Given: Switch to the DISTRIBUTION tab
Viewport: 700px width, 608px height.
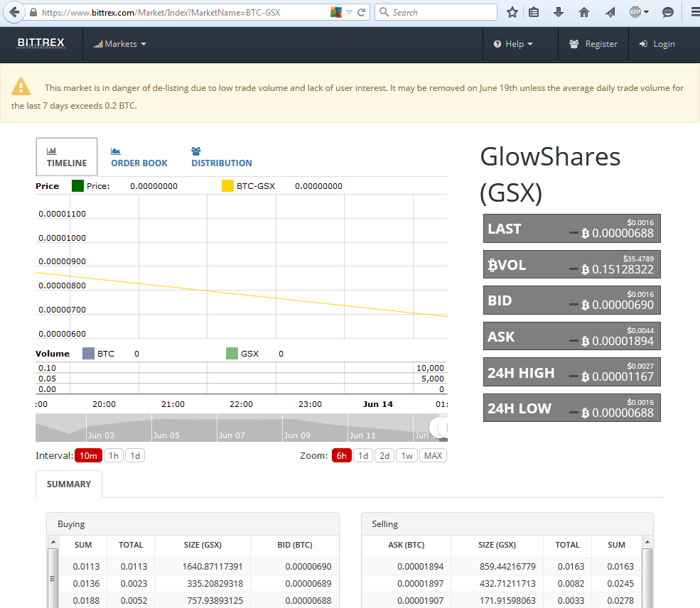Looking at the screenshot, I should [222, 157].
